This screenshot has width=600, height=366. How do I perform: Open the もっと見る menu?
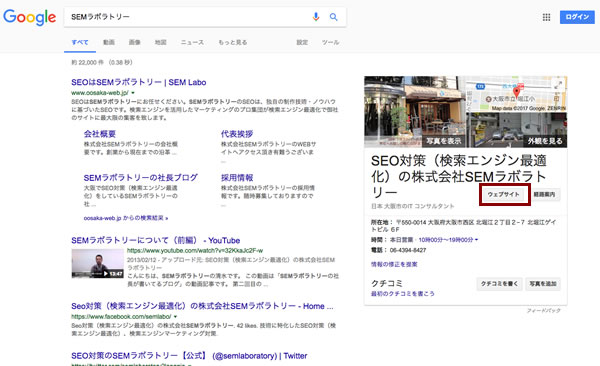[x=233, y=42]
